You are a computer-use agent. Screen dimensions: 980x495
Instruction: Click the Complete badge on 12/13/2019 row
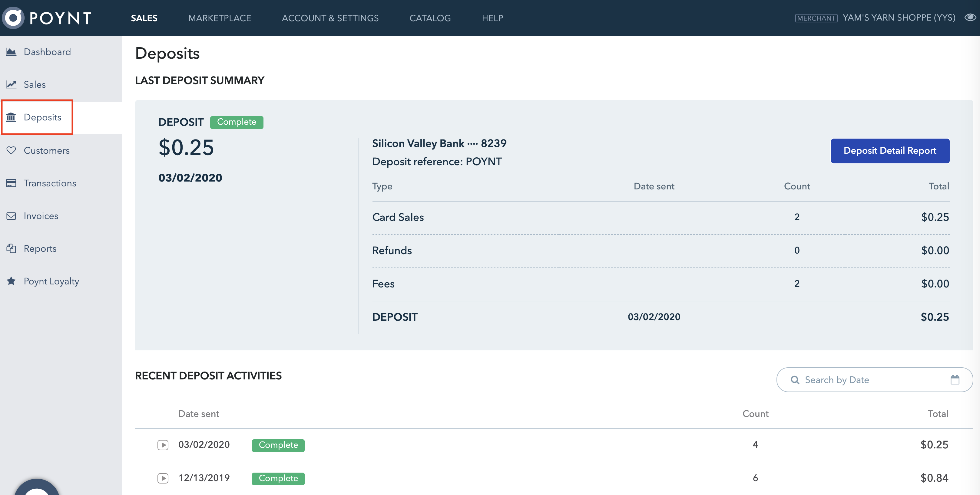(278, 478)
